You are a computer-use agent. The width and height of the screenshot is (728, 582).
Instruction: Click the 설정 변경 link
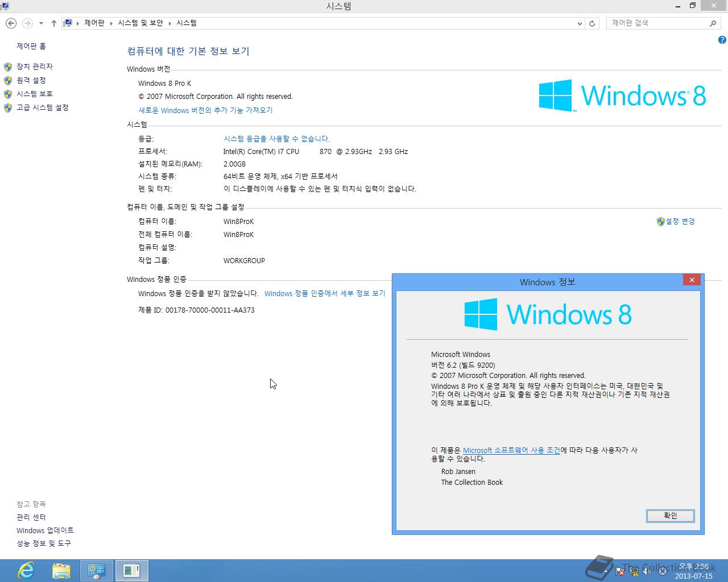(680, 221)
